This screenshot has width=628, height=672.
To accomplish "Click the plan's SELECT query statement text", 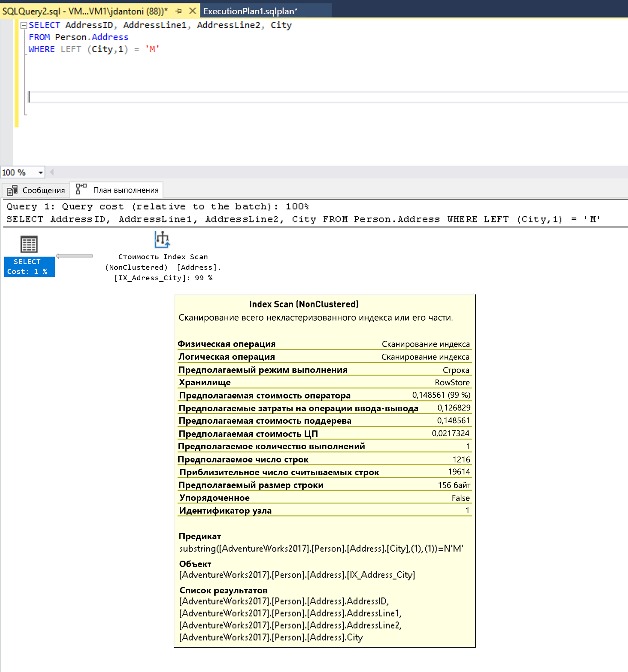I will tap(303, 219).
